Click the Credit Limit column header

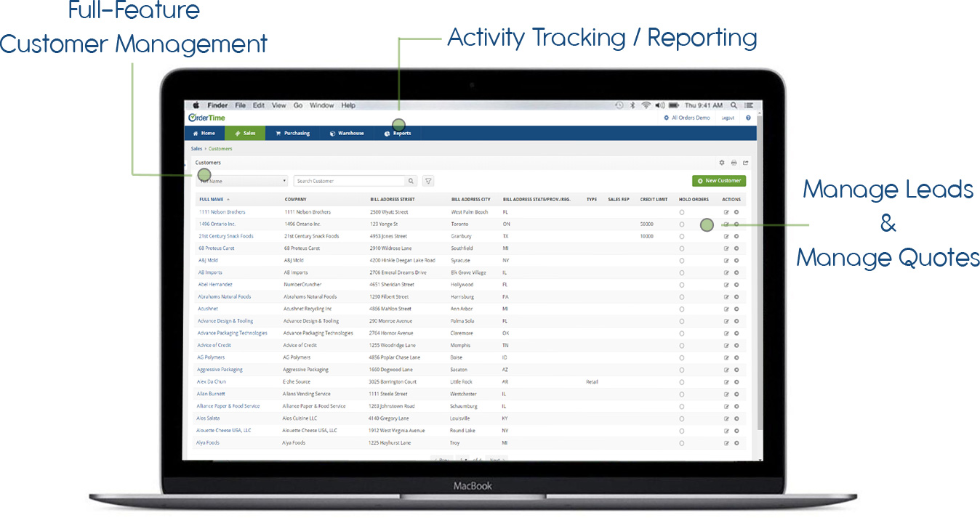(x=653, y=199)
